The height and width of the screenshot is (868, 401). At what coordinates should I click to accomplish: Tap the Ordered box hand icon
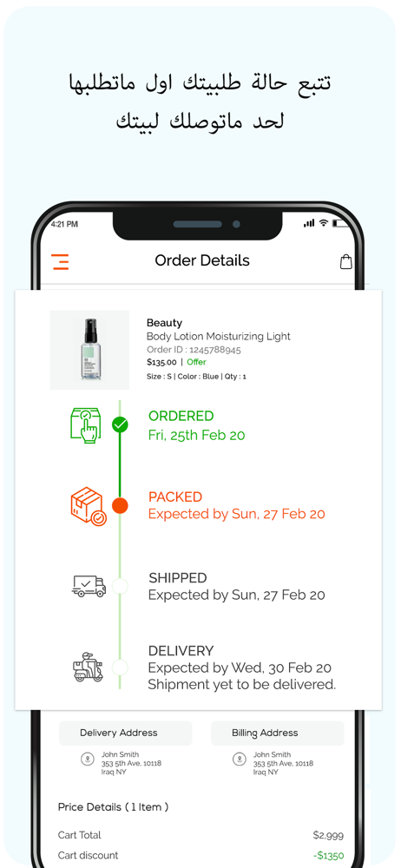[x=87, y=424]
